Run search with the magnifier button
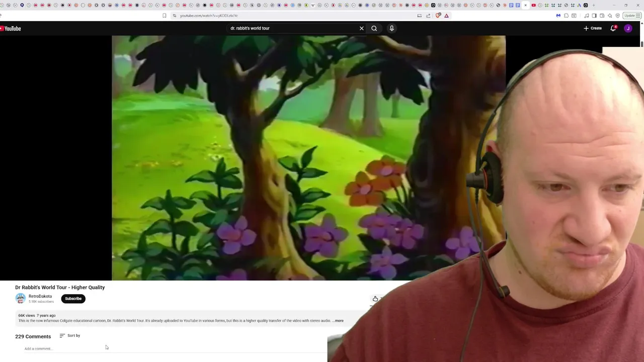644x362 pixels. [374, 28]
